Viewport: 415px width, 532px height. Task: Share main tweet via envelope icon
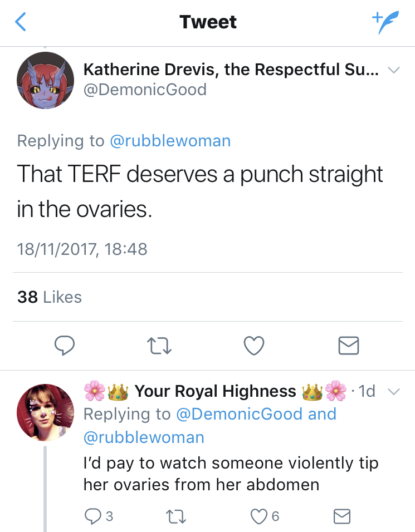tap(349, 346)
